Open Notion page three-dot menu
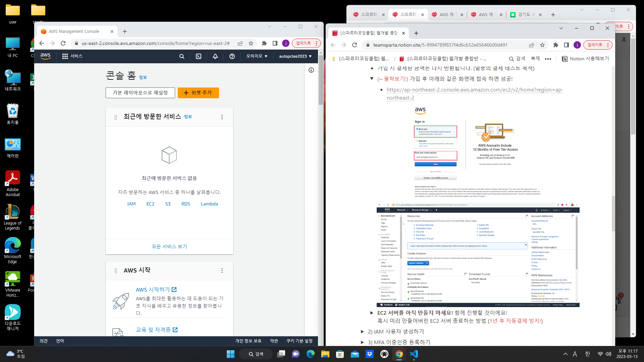The height and width of the screenshot is (362, 644). (548, 59)
